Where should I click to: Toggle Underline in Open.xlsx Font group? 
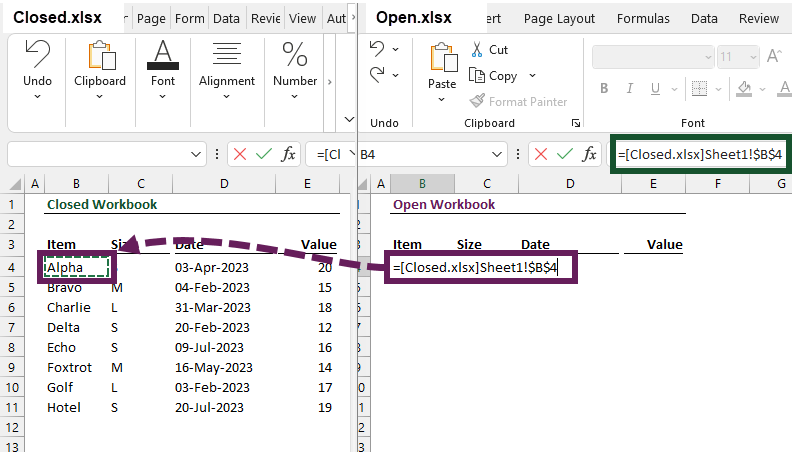click(x=655, y=89)
